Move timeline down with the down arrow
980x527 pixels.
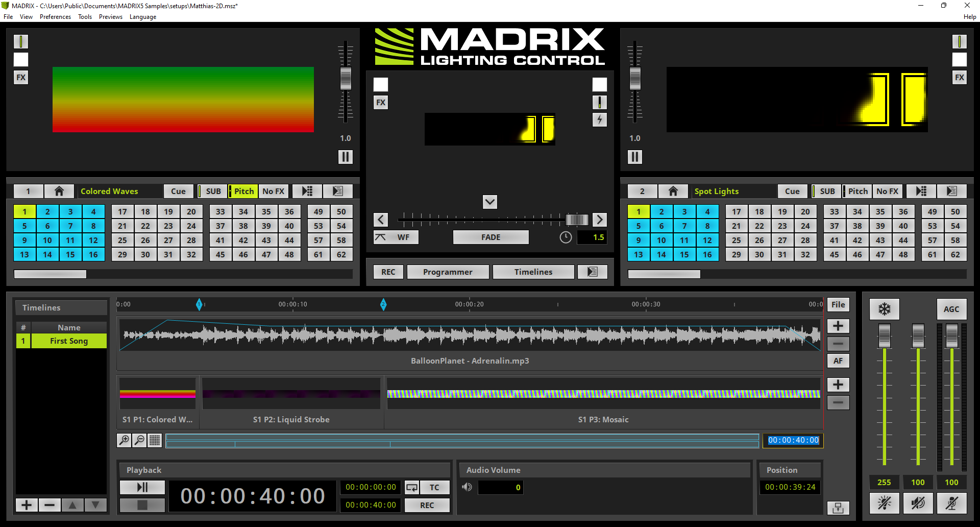click(95, 506)
